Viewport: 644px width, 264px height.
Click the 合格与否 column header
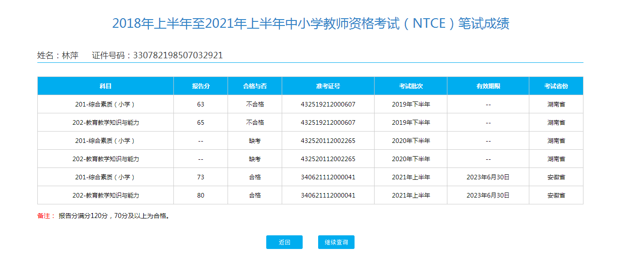coord(255,86)
